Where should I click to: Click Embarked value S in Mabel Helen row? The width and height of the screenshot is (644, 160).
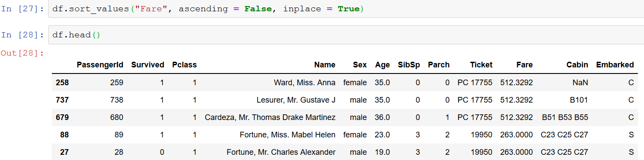pyautogui.click(x=631, y=135)
